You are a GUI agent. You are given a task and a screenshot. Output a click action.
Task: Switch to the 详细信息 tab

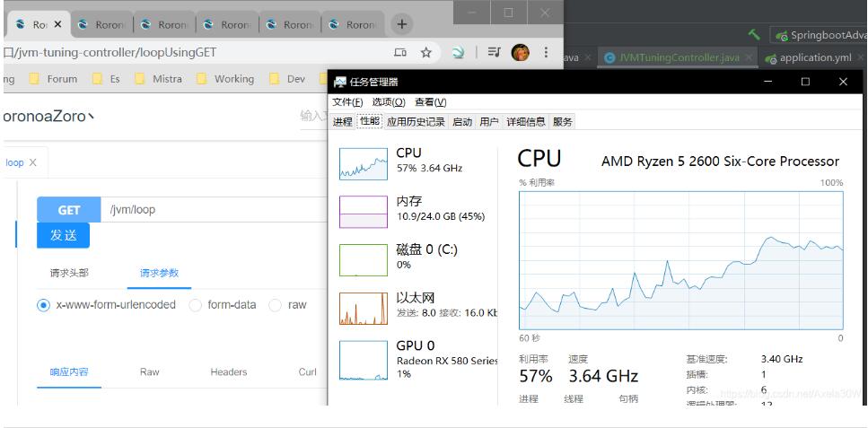point(525,122)
